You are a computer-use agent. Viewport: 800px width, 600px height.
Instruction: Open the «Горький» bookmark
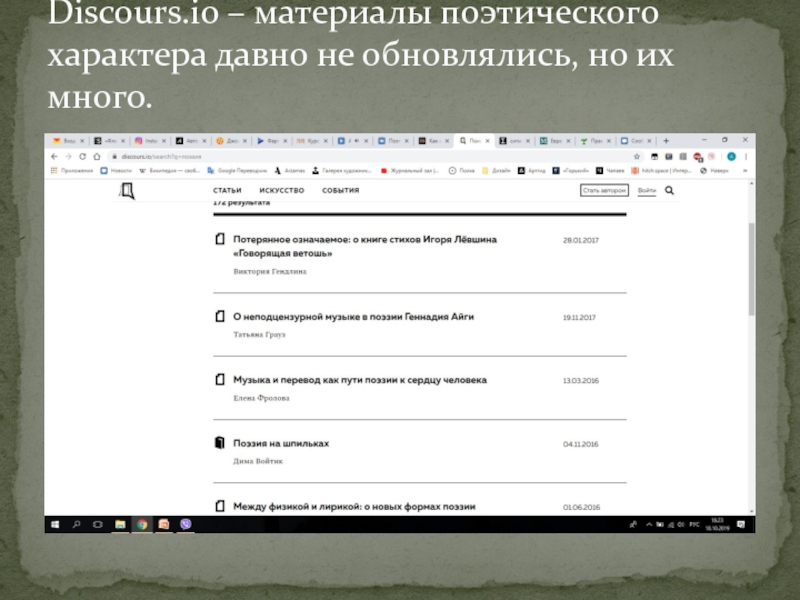pos(571,170)
